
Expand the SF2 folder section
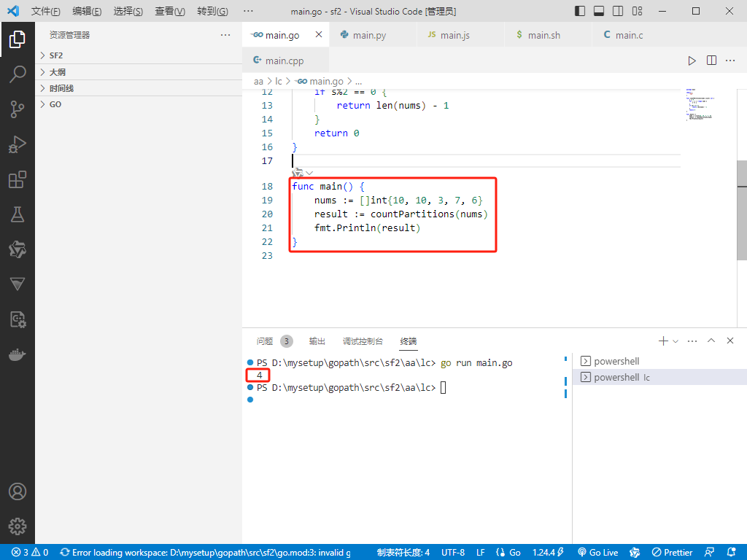pos(139,55)
